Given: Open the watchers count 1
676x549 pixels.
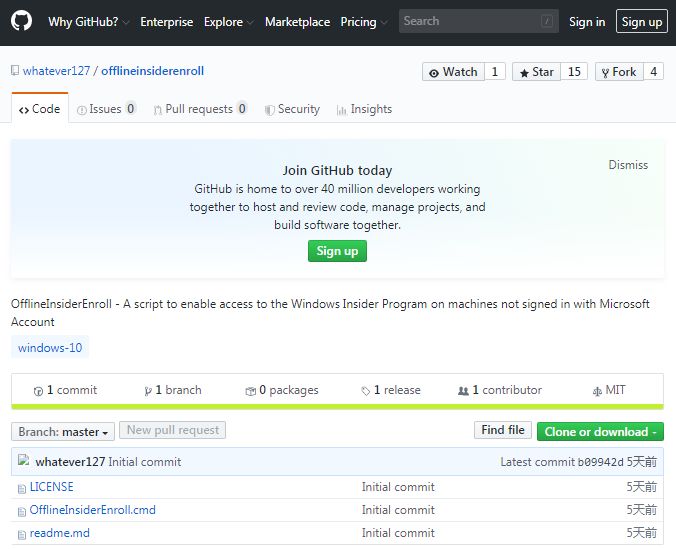Looking at the screenshot, I should [x=494, y=72].
